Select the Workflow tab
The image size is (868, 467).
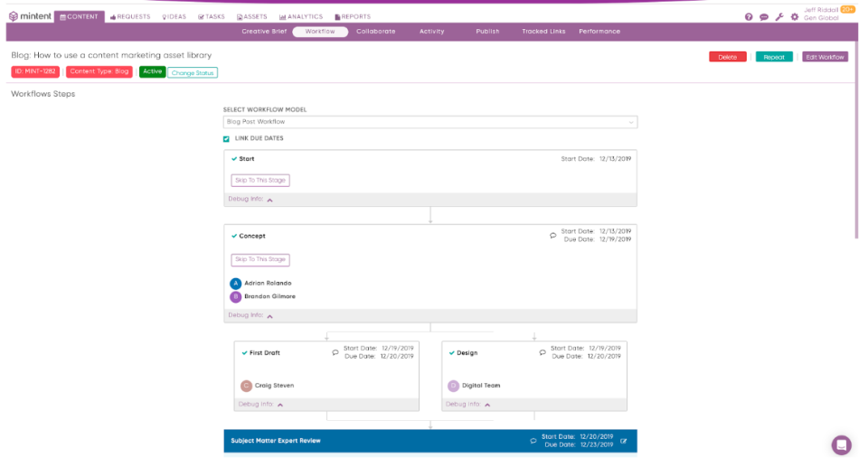320,32
